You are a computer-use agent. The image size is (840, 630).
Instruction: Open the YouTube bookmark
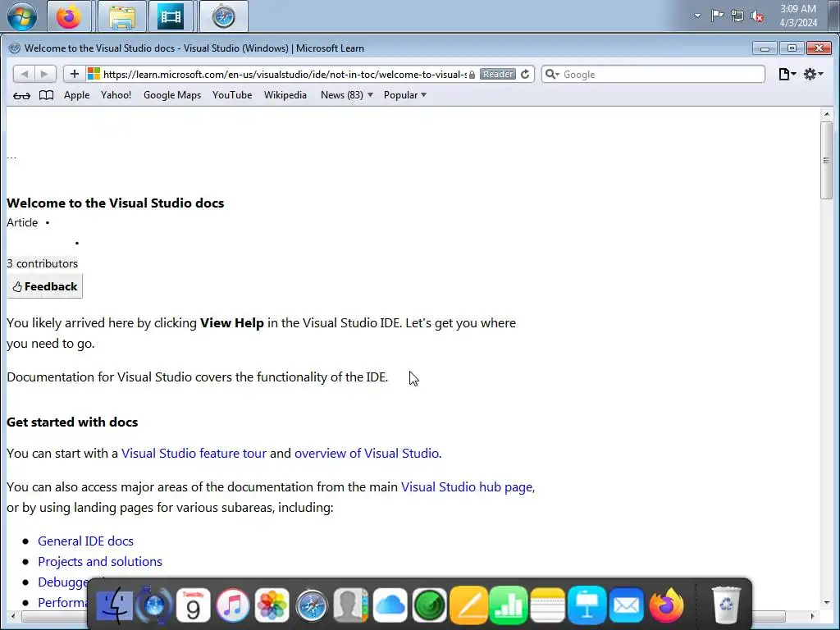[232, 95]
